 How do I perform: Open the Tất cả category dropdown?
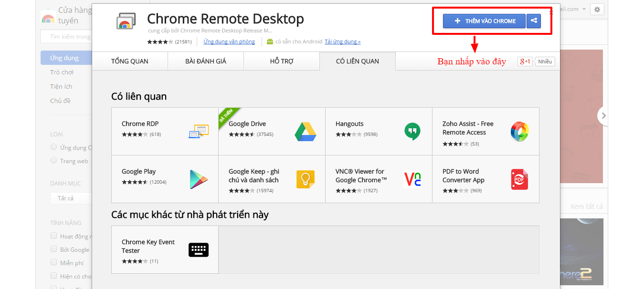click(71, 198)
